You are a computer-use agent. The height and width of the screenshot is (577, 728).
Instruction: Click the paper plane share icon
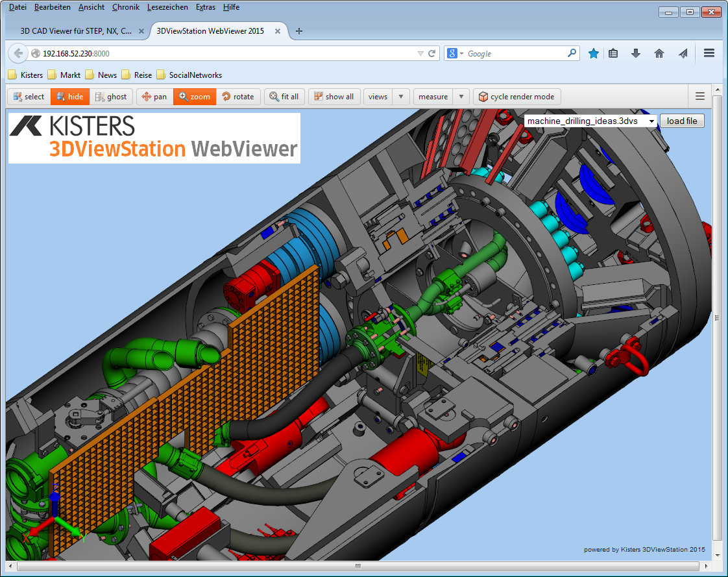683,53
